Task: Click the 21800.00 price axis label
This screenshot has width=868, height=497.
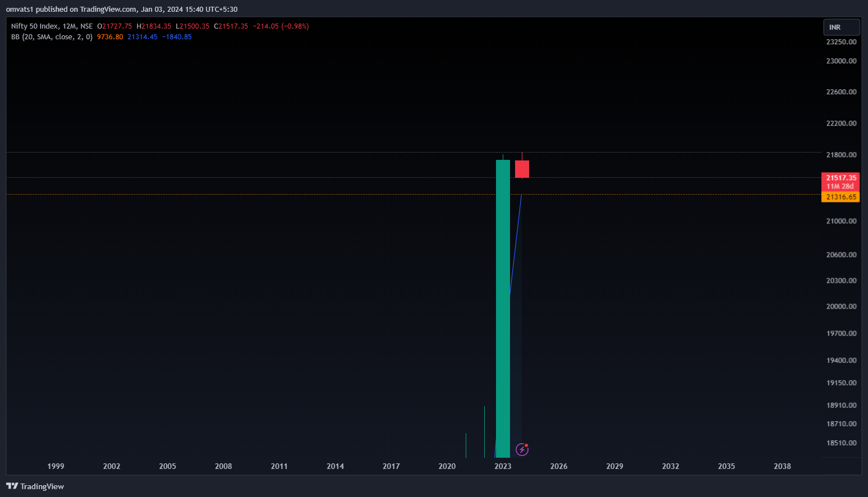Action: pyautogui.click(x=841, y=155)
